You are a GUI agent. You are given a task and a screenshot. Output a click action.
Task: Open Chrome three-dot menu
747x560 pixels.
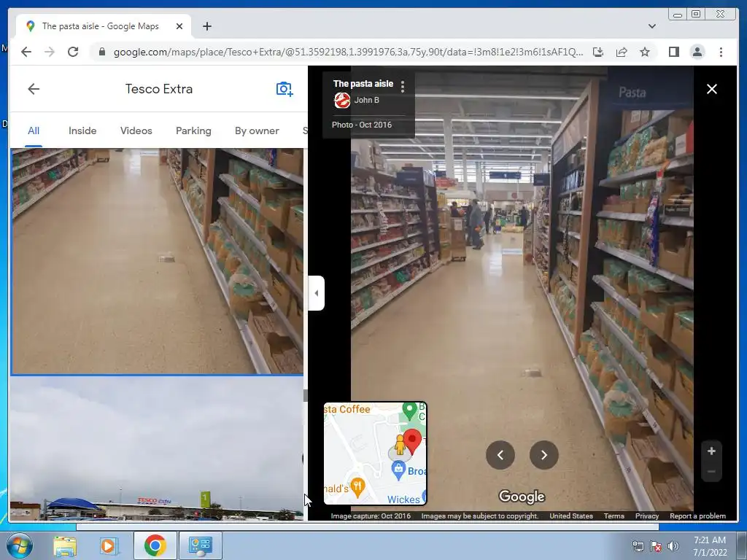[721, 52]
